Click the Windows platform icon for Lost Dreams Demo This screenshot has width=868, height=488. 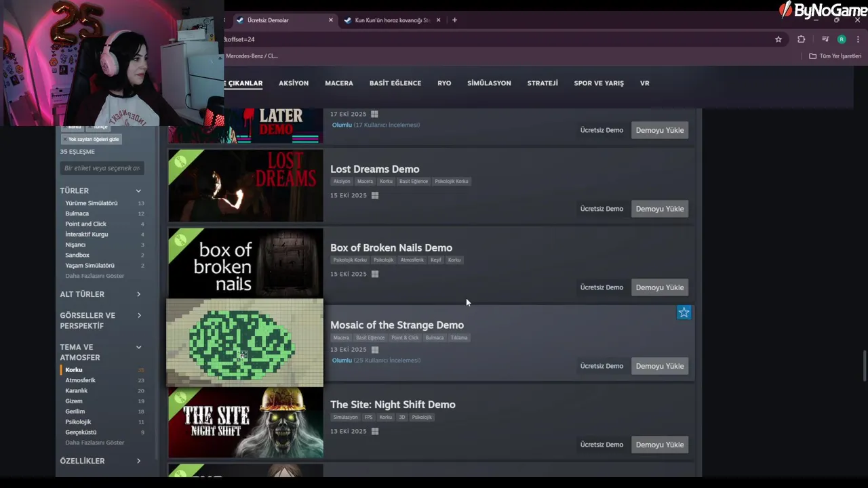click(374, 195)
